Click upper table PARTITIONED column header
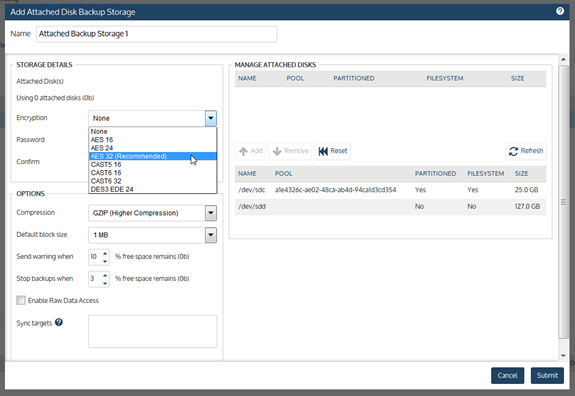The width and height of the screenshot is (575, 396). point(354,78)
